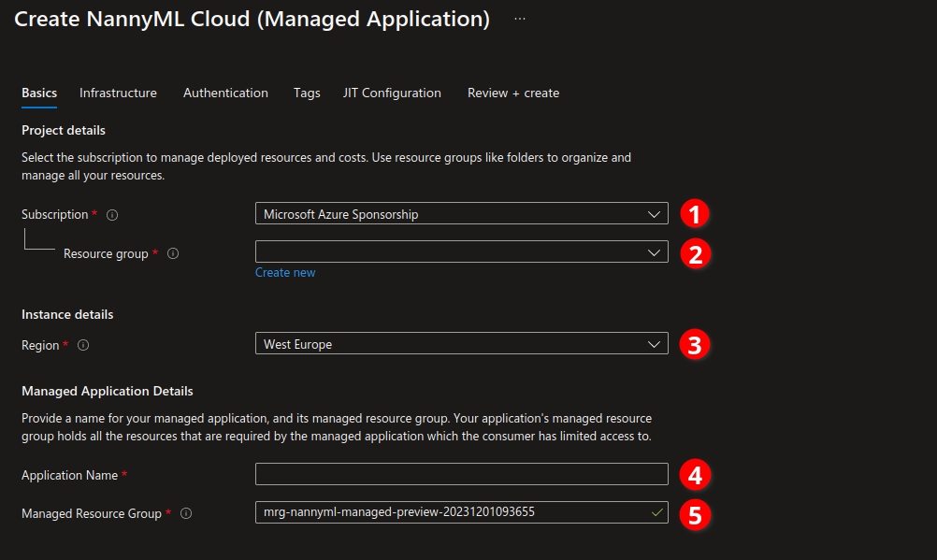Jump to the Review + create tab
This screenshot has height=560, width=937.
pos(513,93)
